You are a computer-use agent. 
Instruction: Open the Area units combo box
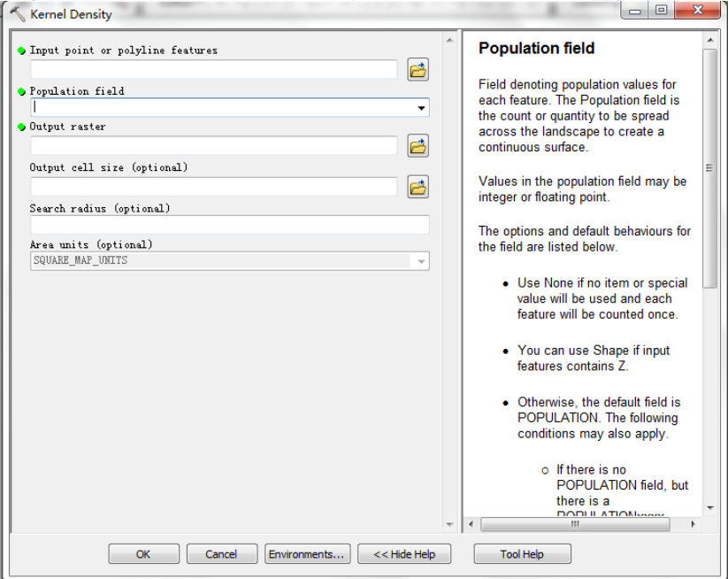421,261
